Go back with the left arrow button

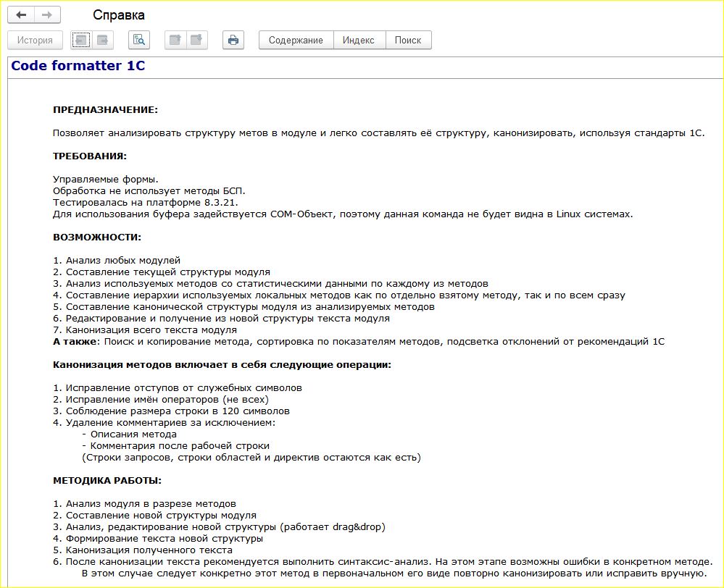click(21, 14)
